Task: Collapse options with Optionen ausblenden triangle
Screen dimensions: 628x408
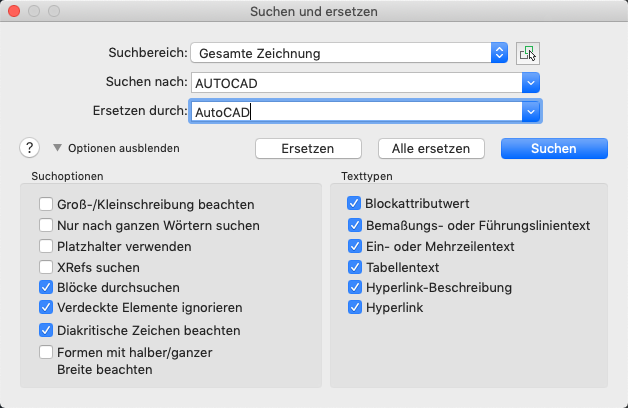Action: click(57, 148)
